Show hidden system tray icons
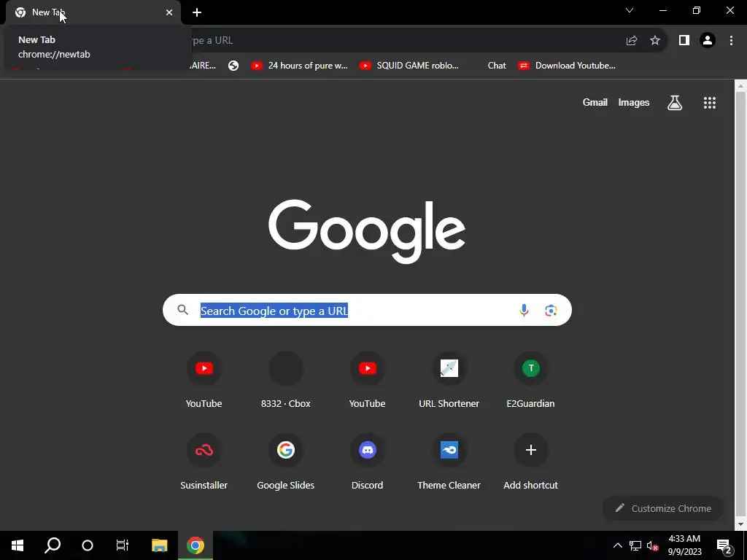 coord(617,545)
